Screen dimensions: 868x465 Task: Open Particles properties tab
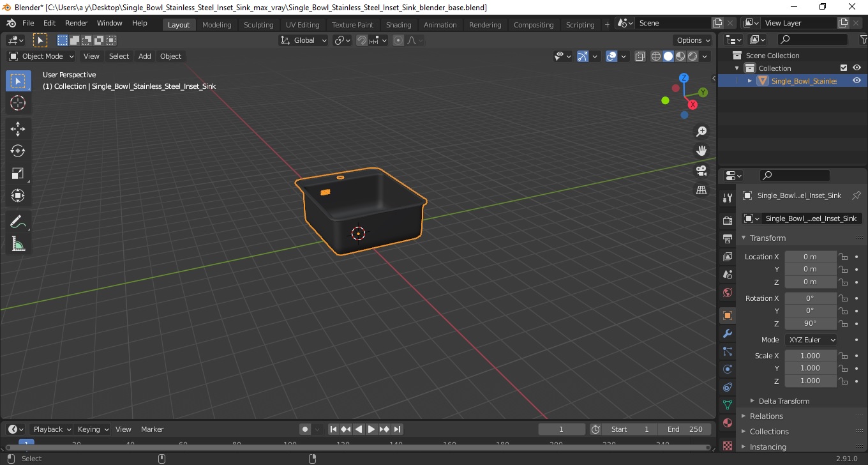[x=727, y=351]
